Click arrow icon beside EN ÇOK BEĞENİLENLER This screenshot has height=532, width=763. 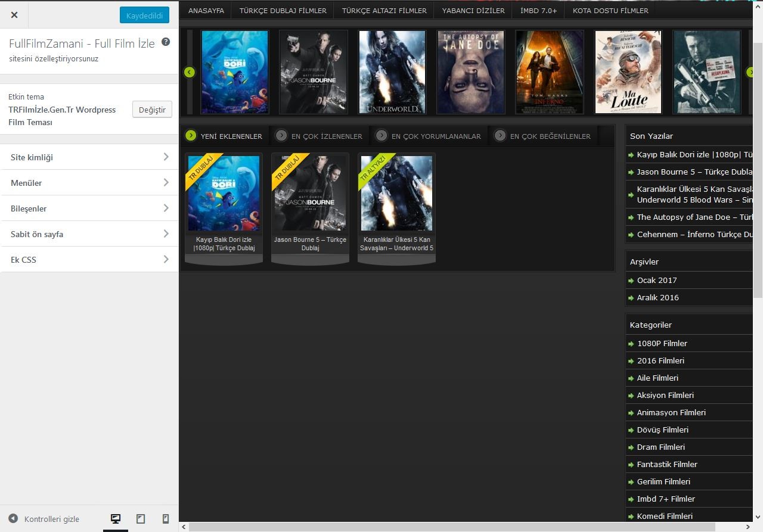point(500,136)
